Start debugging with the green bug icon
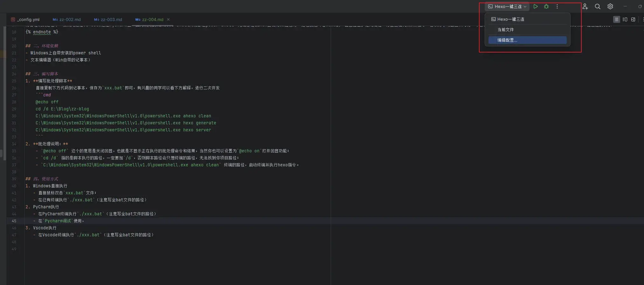 tap(546, 6)
